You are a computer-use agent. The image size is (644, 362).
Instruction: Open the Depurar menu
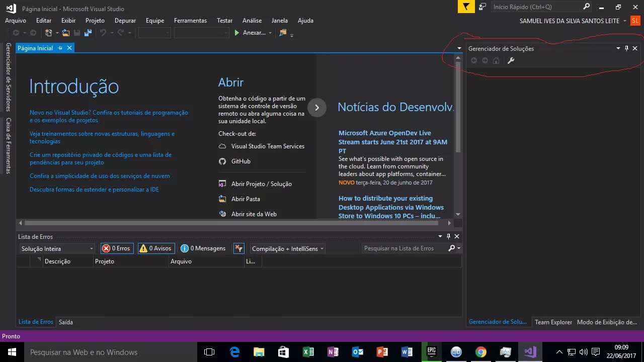(x=125, y=21)
